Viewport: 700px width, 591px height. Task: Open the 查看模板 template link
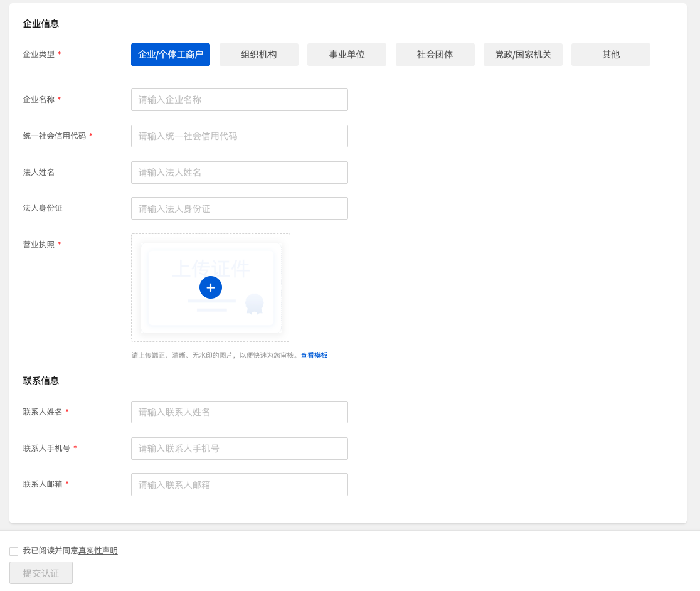[314, 355]
